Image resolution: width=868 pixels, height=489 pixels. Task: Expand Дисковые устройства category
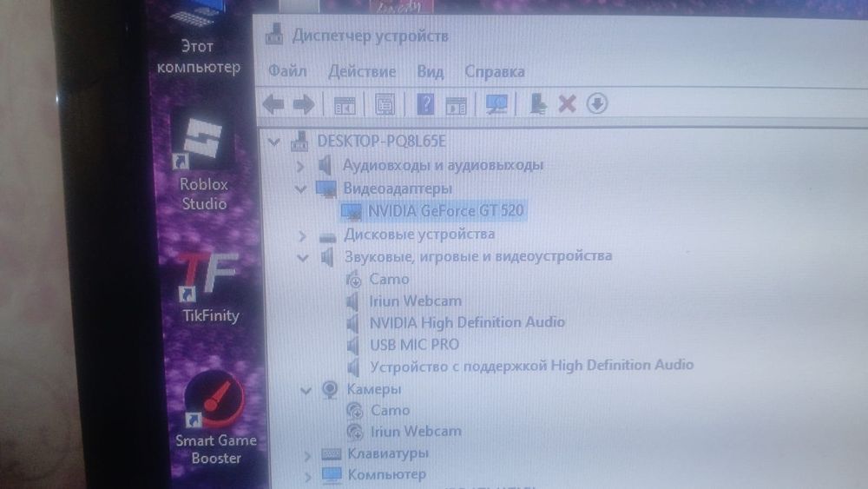[302, 236]
